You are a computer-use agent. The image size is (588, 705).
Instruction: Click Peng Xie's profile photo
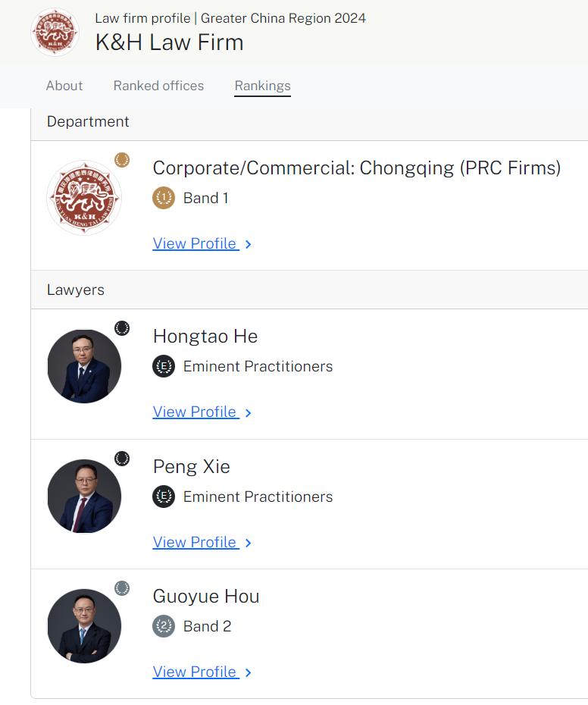(84, 496)
